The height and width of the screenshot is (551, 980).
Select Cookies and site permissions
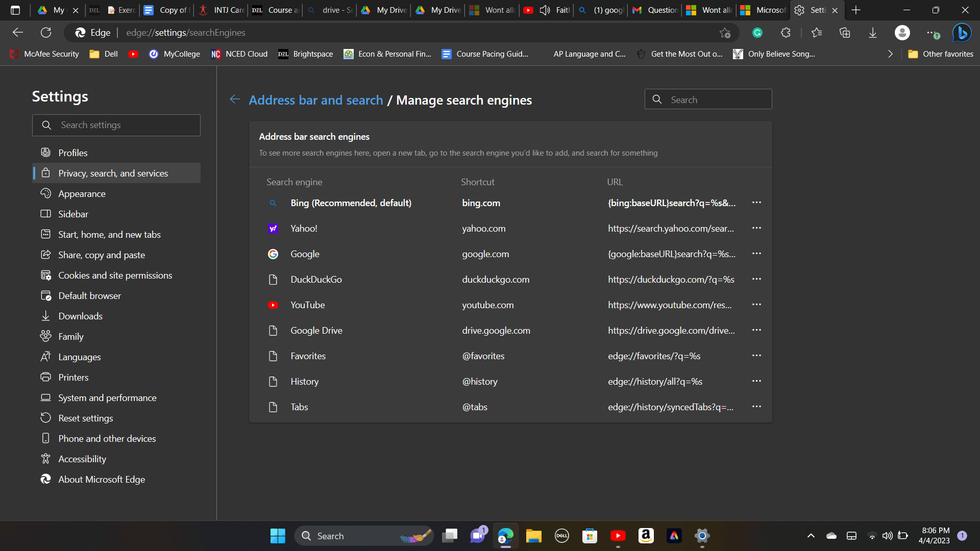(115, 275)
